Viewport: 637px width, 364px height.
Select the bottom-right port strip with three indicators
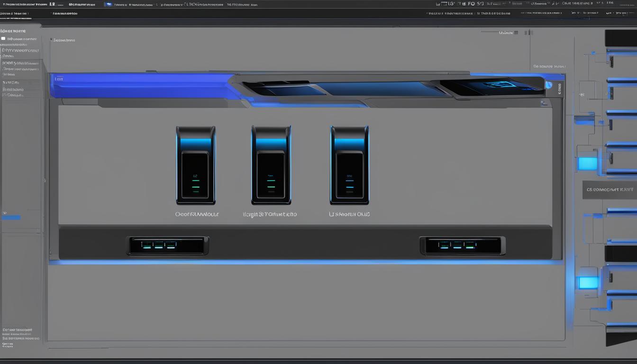point(462,246)
